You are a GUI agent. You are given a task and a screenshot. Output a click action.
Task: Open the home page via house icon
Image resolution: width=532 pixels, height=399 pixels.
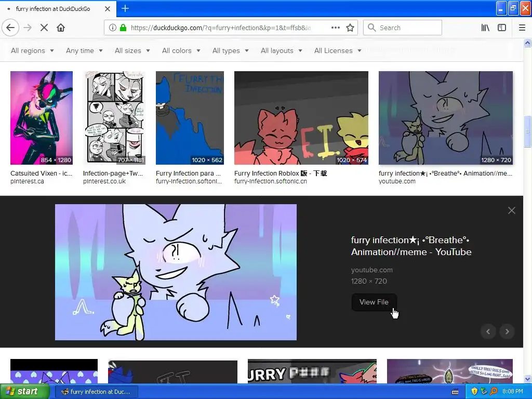coord(61,28)
